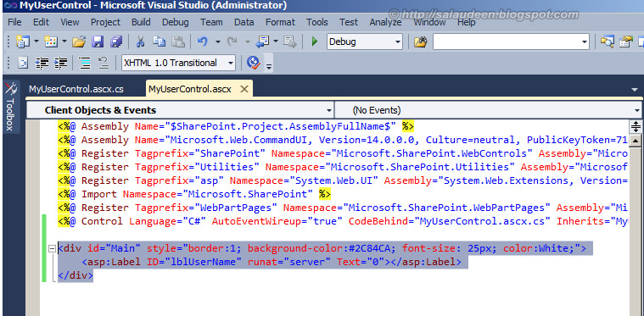Viewport: 644px width, 316px height.
Task: Collapse the div Main code block
Action: 52,248
